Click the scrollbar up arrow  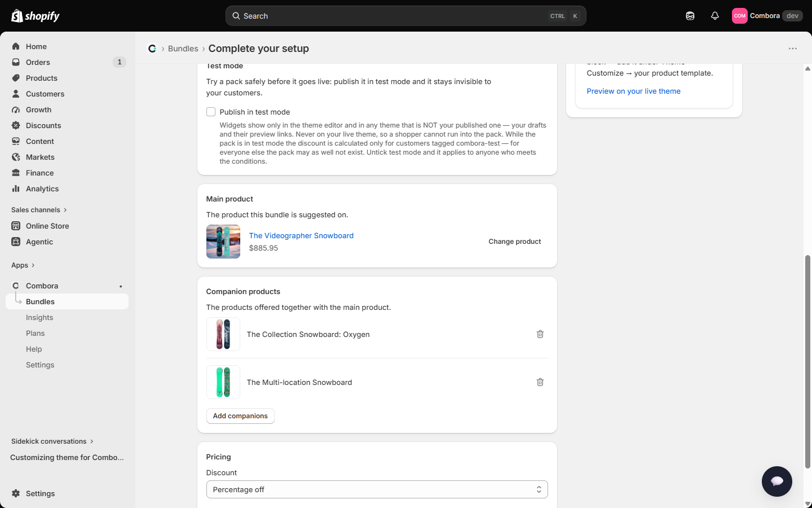point(807,68)
